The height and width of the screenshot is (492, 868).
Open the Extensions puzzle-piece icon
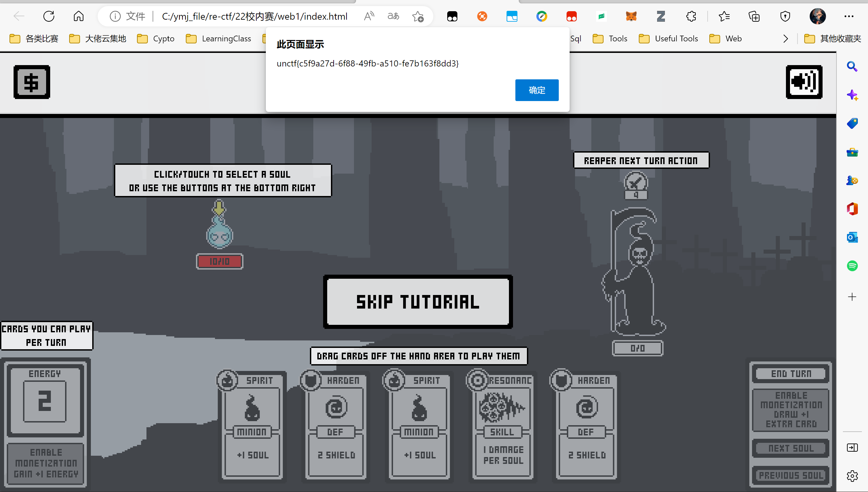tap(691, 16)
